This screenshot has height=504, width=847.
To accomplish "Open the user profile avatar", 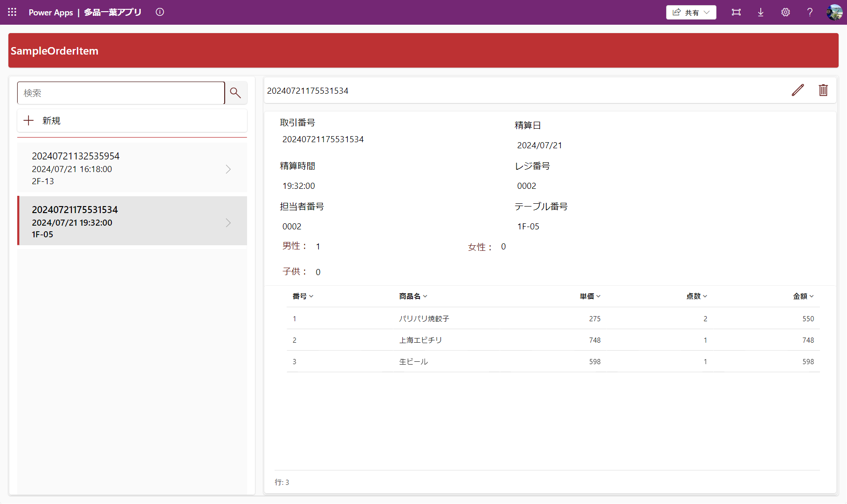I will 834,12.
